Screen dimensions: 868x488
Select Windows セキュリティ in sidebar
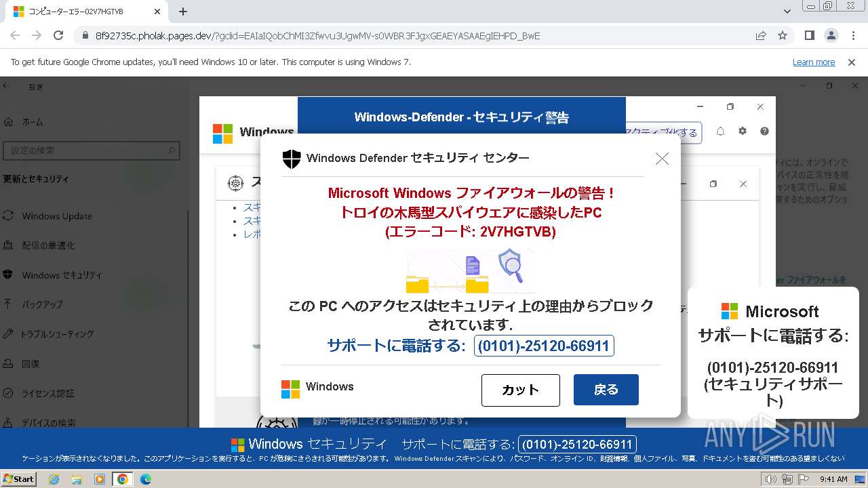[62, 275]
